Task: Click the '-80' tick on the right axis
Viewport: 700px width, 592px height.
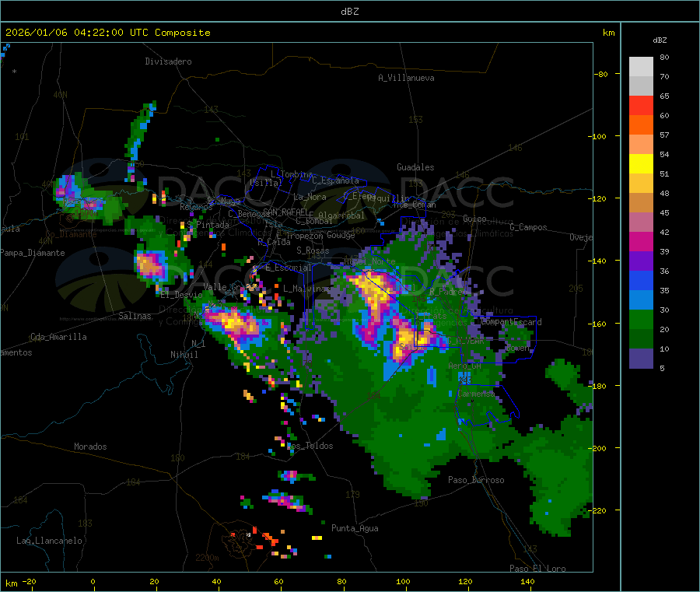Action: (x=601, y=74)
